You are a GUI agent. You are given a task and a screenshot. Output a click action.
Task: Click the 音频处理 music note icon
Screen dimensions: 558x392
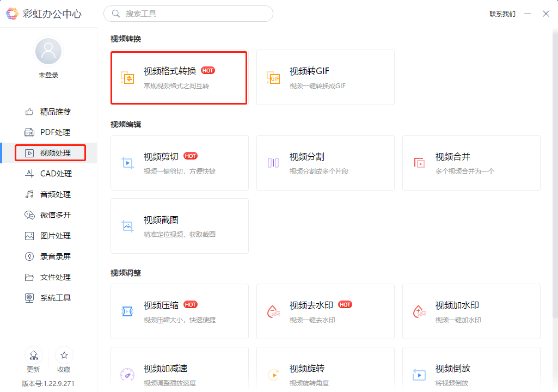coord(29,194)
